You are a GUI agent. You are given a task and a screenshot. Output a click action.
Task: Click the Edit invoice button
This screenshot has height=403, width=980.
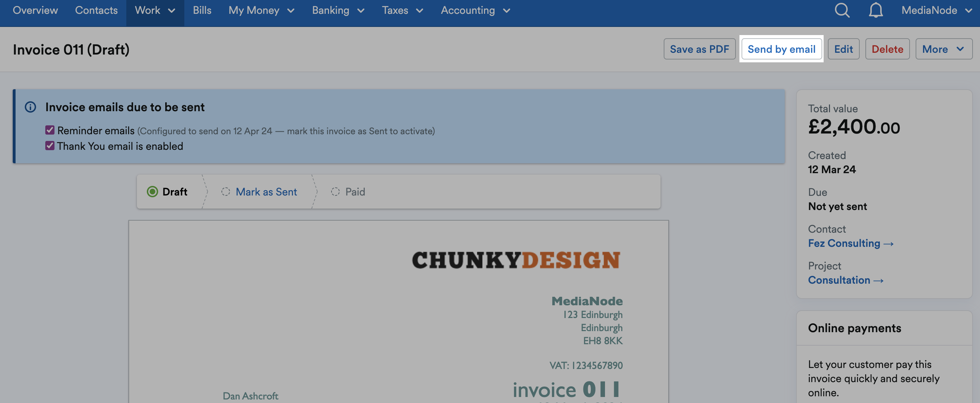843,49
